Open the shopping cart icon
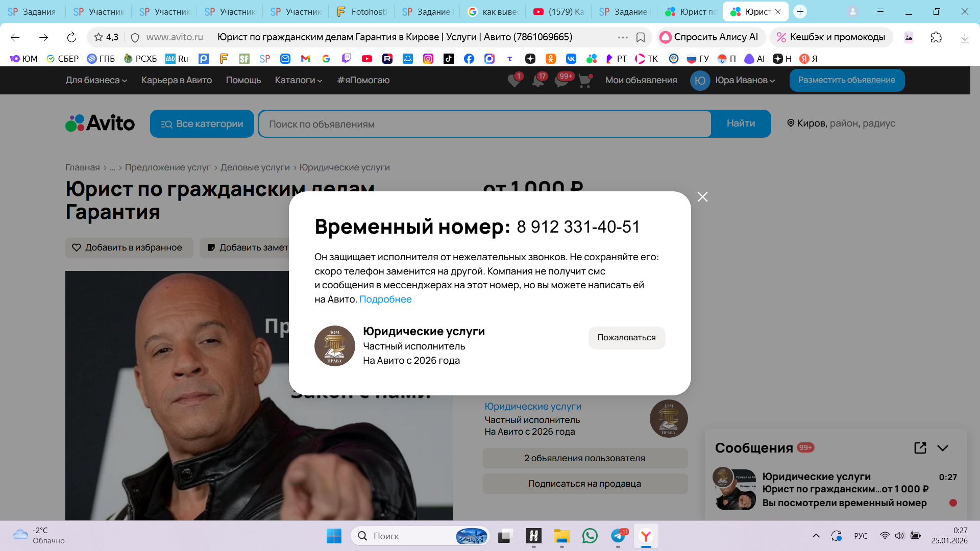 (x=585, y=81)
